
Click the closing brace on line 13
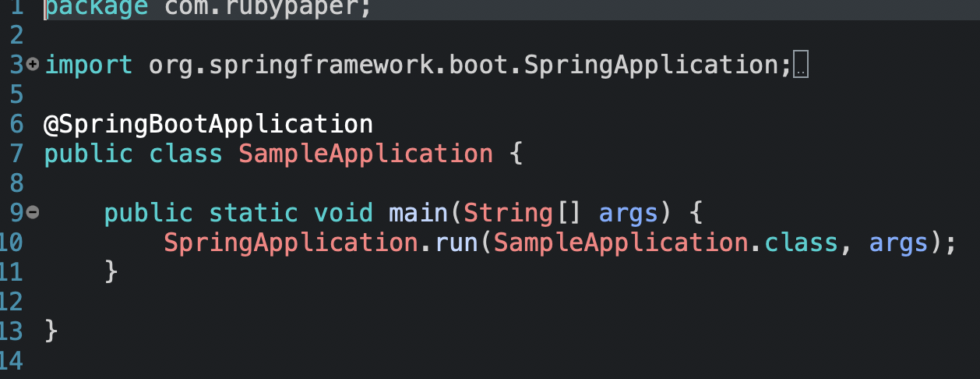click(51, 331)
